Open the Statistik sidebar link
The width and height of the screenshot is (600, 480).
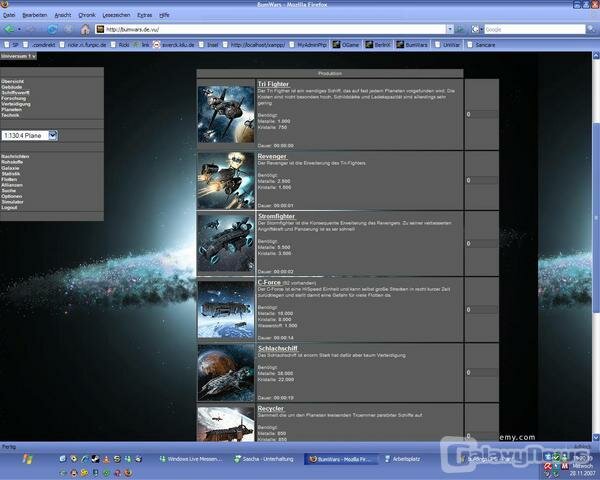[x=11, y=174]
